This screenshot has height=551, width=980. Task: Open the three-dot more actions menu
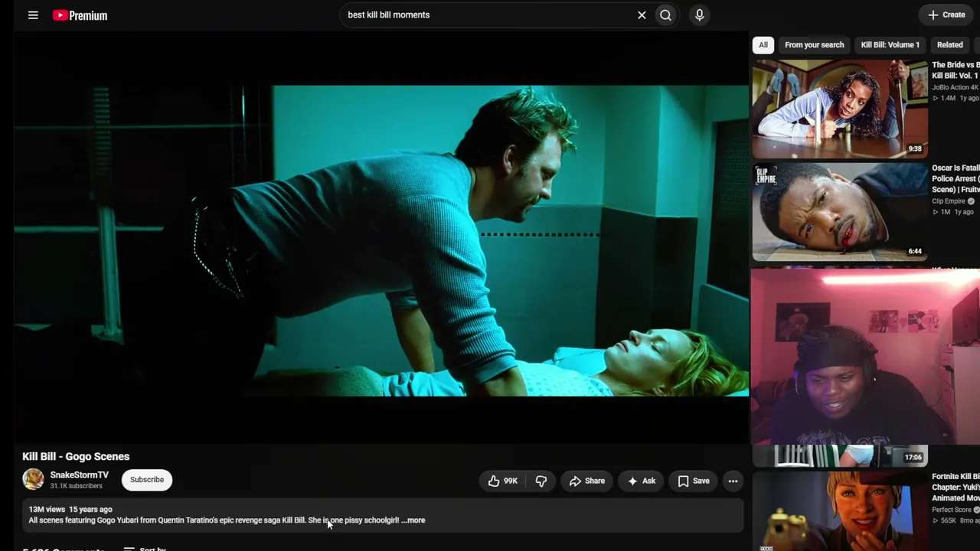point(733,481)
